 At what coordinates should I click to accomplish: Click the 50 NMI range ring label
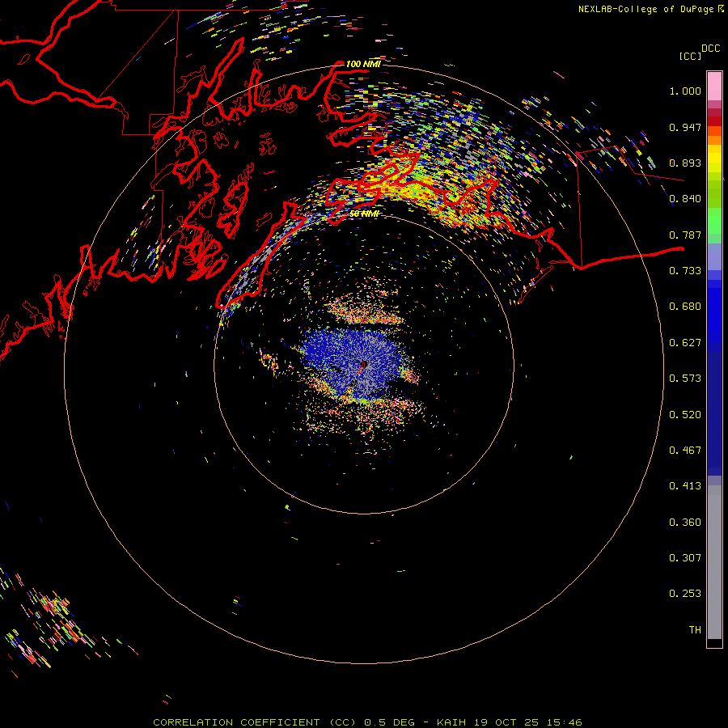(364, 214)
